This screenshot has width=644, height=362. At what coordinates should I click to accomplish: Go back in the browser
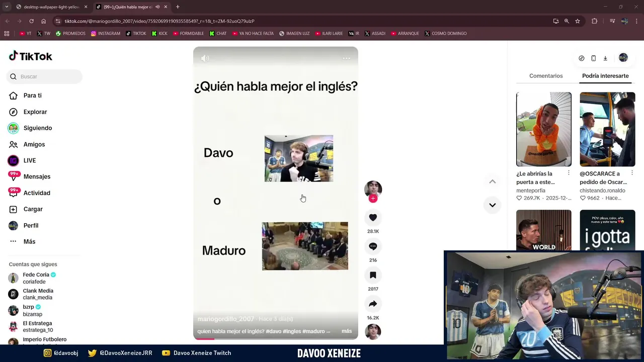(x=7, y=21)
